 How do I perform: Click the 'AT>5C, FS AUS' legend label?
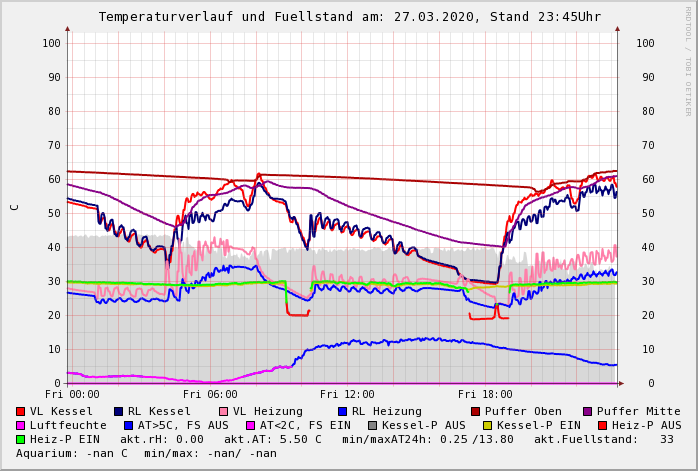182,425
